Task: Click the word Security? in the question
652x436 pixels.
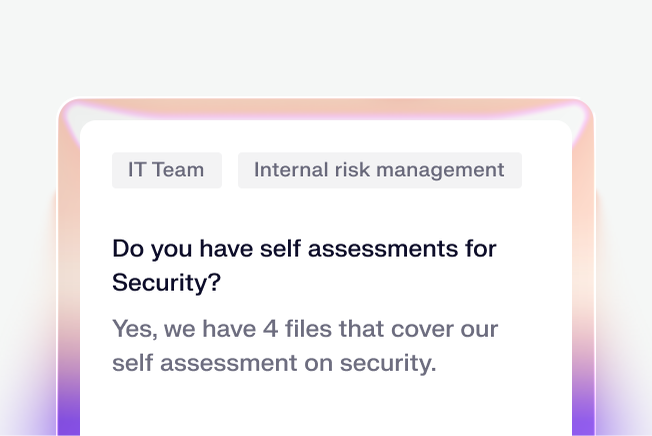Action: point(166,282)
